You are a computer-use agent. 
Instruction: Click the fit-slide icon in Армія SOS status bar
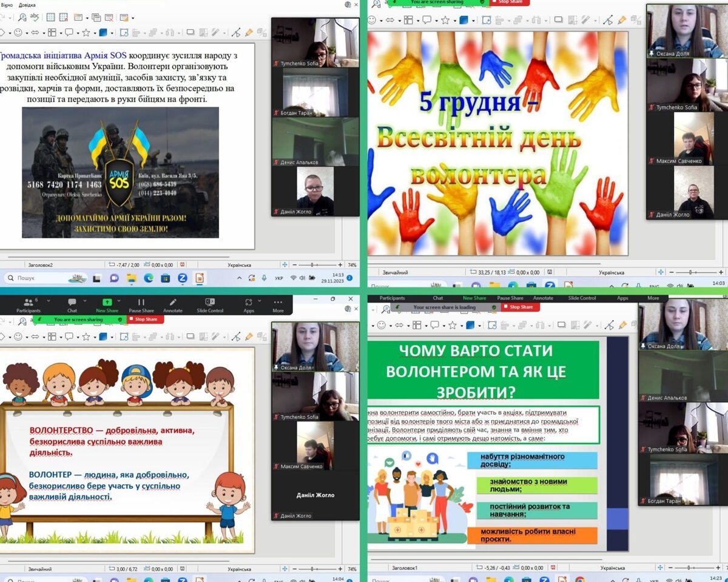pyautogui.click(x=285, y=265)
